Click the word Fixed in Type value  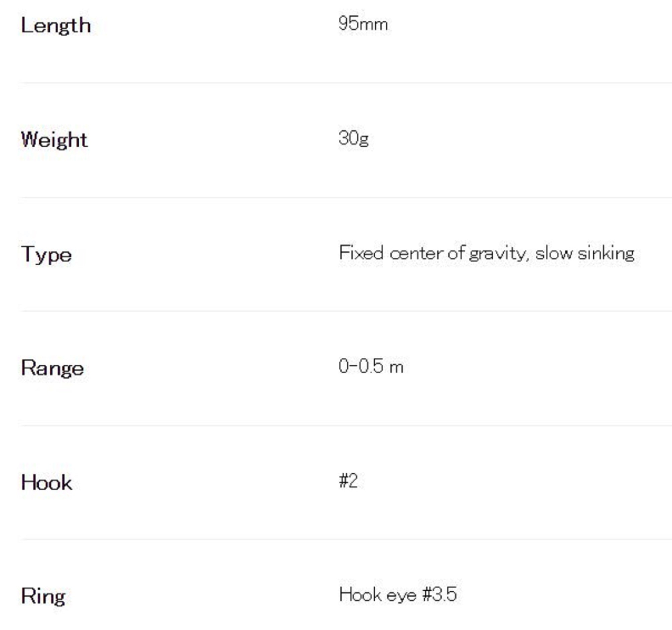coord(361,253)
